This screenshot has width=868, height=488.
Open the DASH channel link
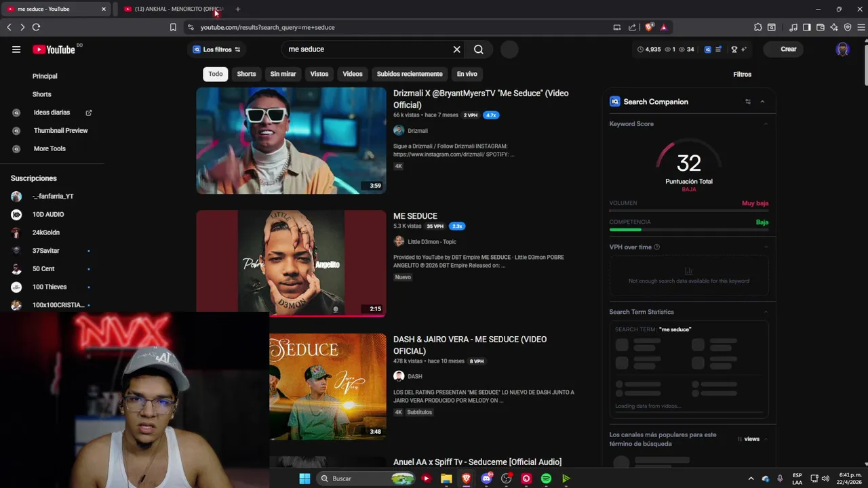point(414,376)
